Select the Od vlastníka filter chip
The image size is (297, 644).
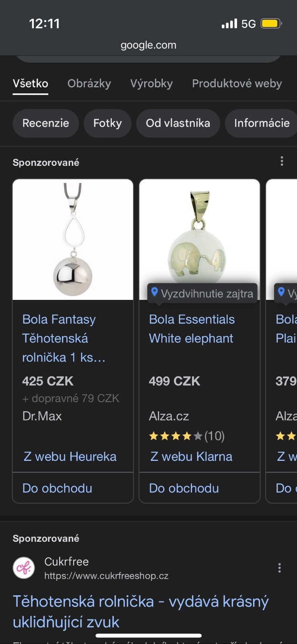pos(178,123)
